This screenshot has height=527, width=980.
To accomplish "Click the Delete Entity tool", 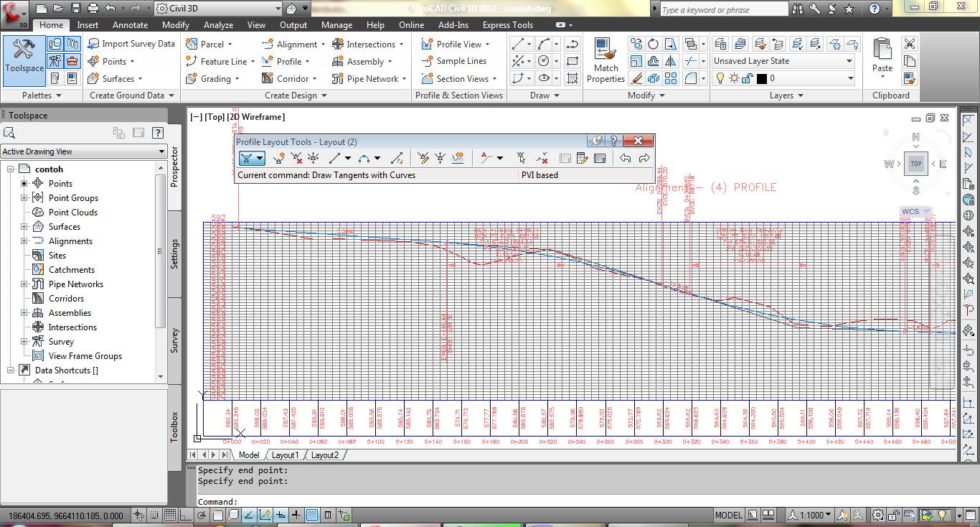I will (x=542, y=158).
